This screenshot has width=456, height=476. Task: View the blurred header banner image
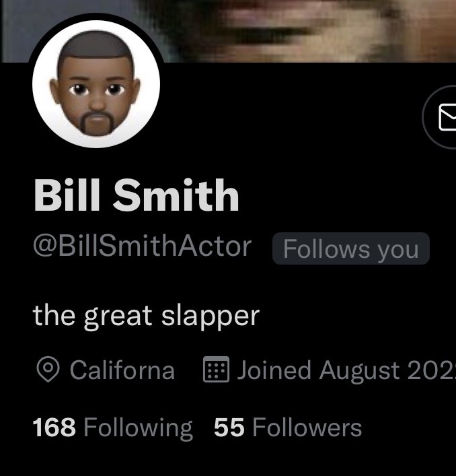click(228, 31)
